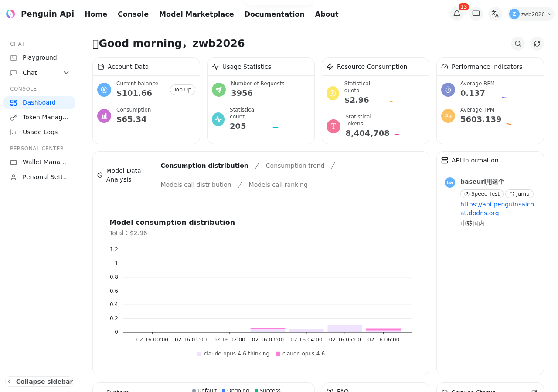This screenshot has height=392, width=558.
Task: Open the notifications bell icon
Action: click(456, 14)
